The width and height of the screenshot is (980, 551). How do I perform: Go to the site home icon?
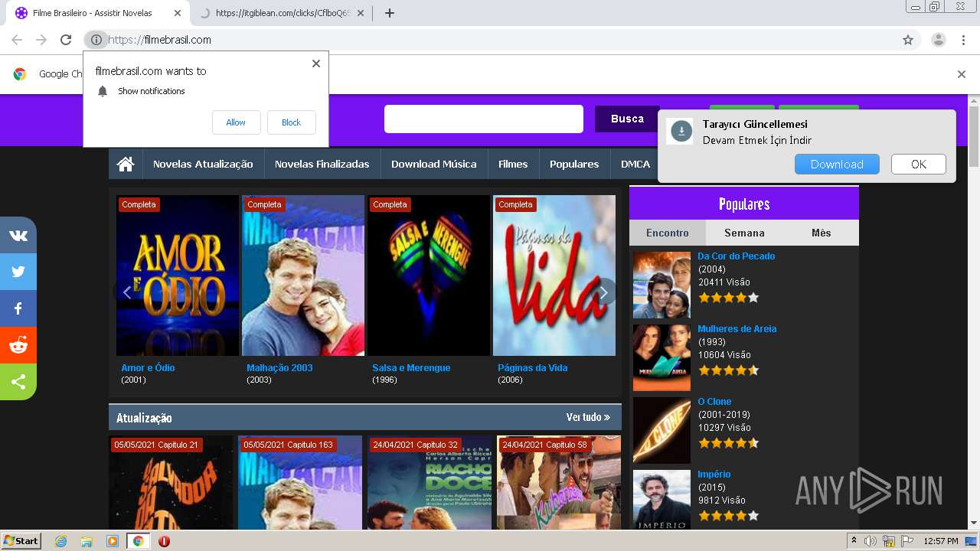tap(126, 164)
